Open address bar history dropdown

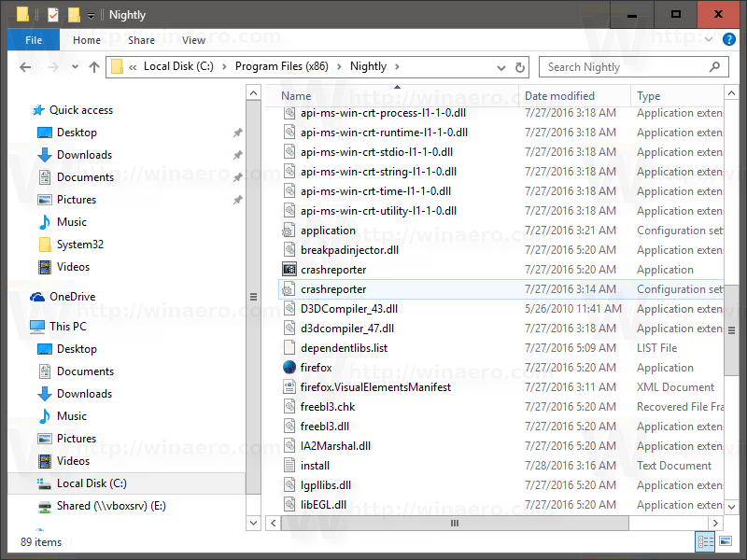click(501, 68)
